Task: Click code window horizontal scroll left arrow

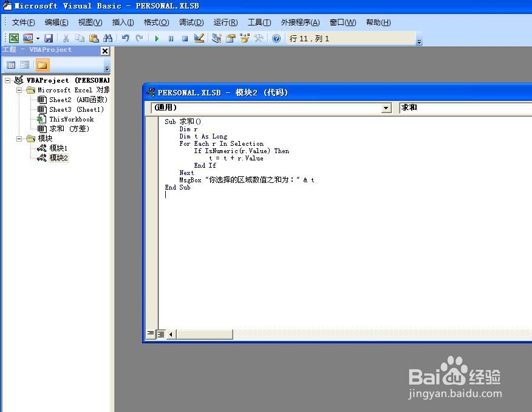Action: click(171, 335)
